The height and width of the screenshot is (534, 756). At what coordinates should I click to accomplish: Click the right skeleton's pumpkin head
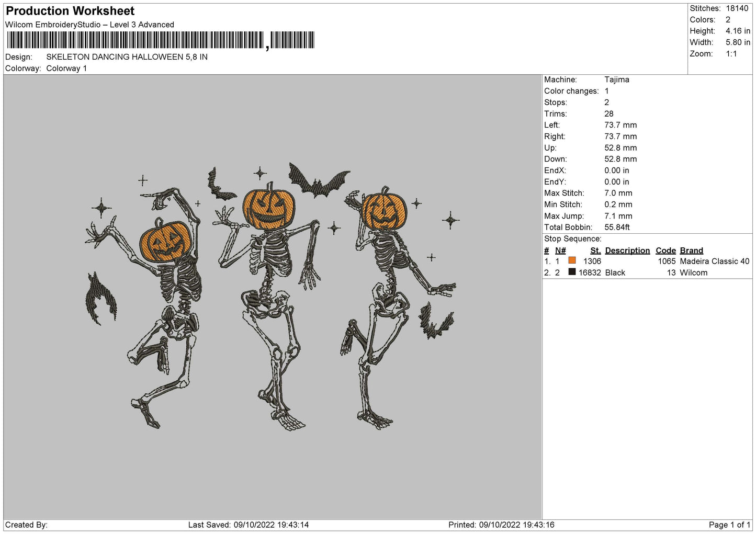pyautogui.click(x=384, y=209)
